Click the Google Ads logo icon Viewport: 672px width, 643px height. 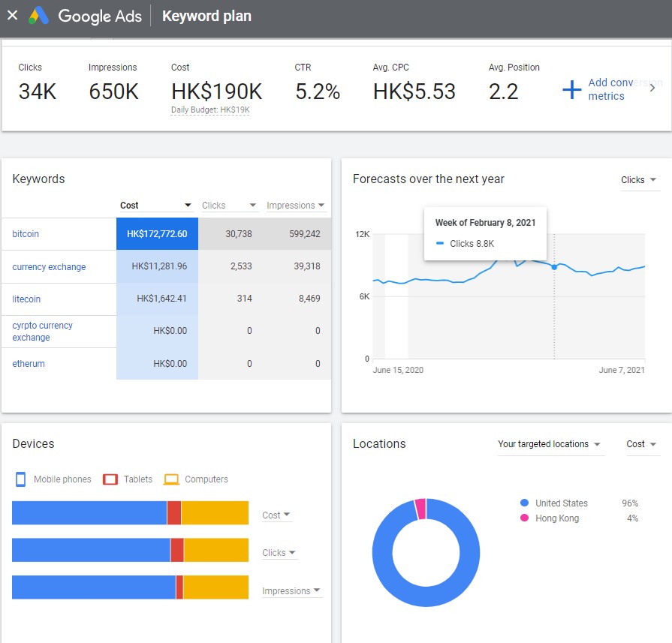(x=39, y=16)
